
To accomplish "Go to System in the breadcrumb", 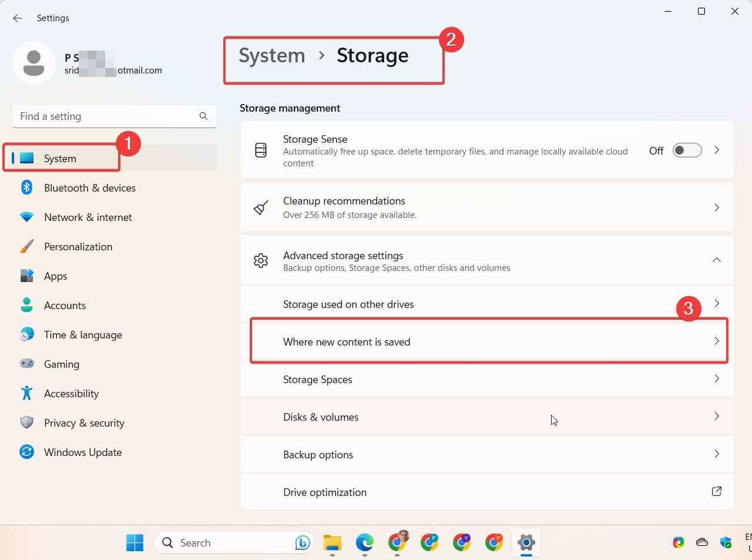I will click(272, 56).
